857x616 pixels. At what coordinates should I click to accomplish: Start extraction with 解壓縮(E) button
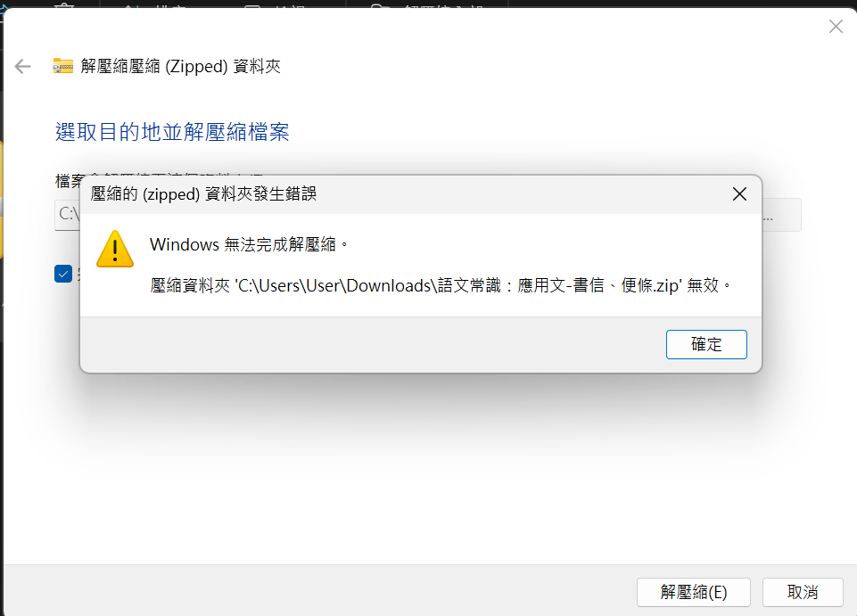click(694, 592)
